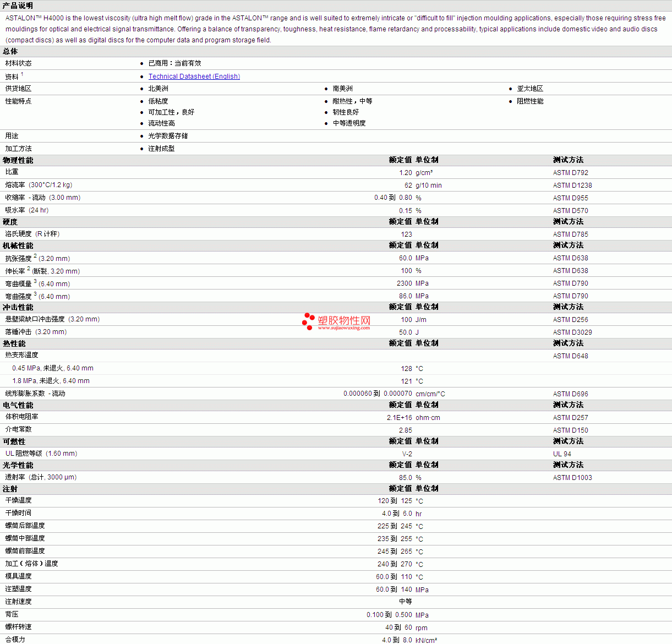Click the 悬壁梁缺口冲击强度 row label
Viewport: 672px width, 644px height.
click(52, 319)
